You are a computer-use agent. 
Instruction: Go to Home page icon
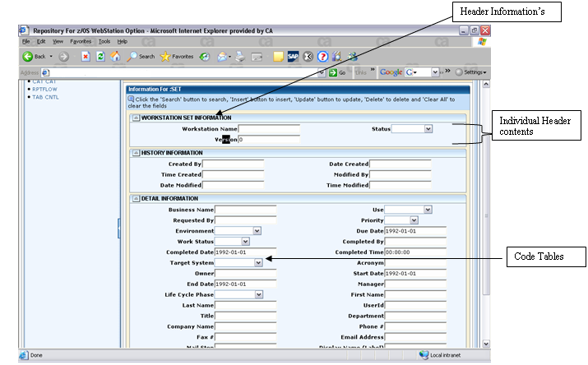(115, 57)
